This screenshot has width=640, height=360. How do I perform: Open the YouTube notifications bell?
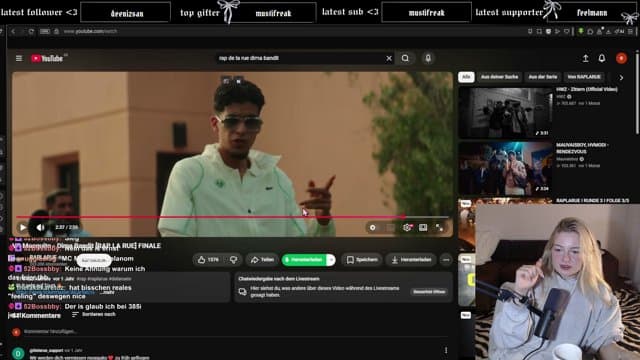[x=602, y=58]
